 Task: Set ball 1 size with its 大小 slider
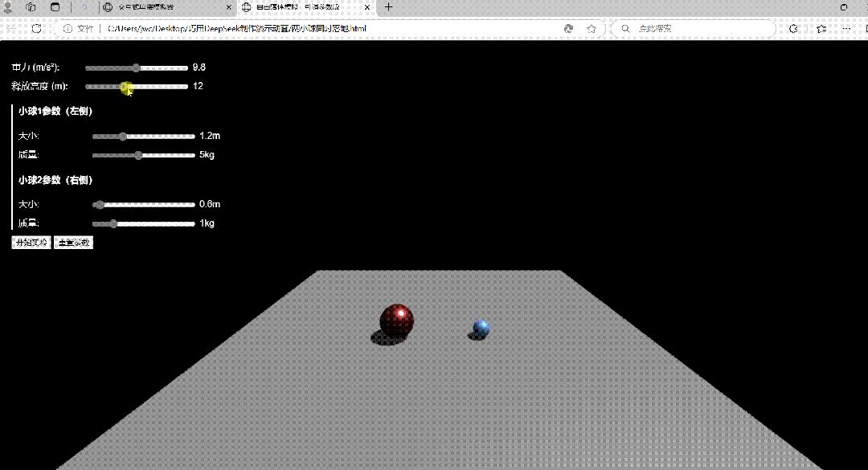122,136
